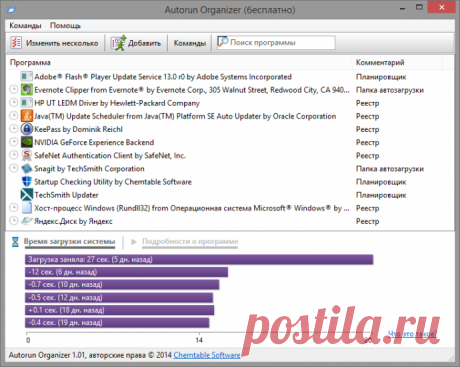Expand the Java Update Scheduler entry
460x367 pixels.
pos(14,115)
